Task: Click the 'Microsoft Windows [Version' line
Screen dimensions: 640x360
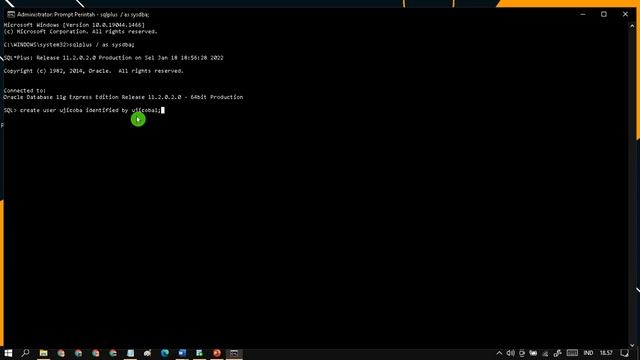Action: 74,25
